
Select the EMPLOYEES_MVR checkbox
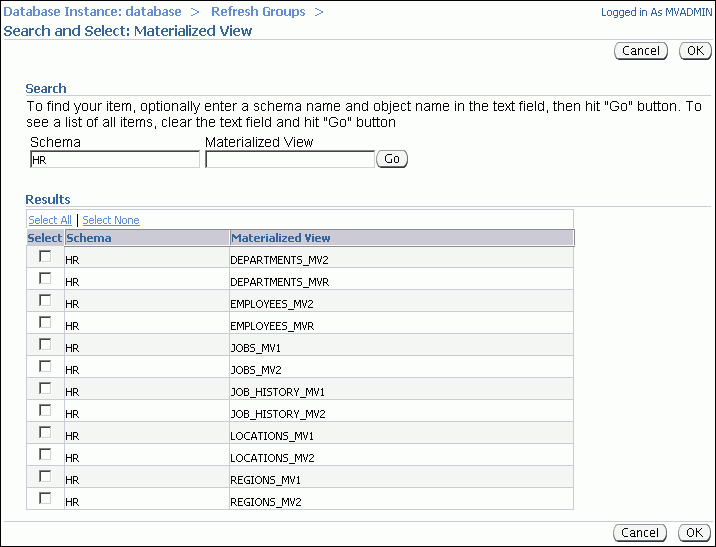(45, 322)
